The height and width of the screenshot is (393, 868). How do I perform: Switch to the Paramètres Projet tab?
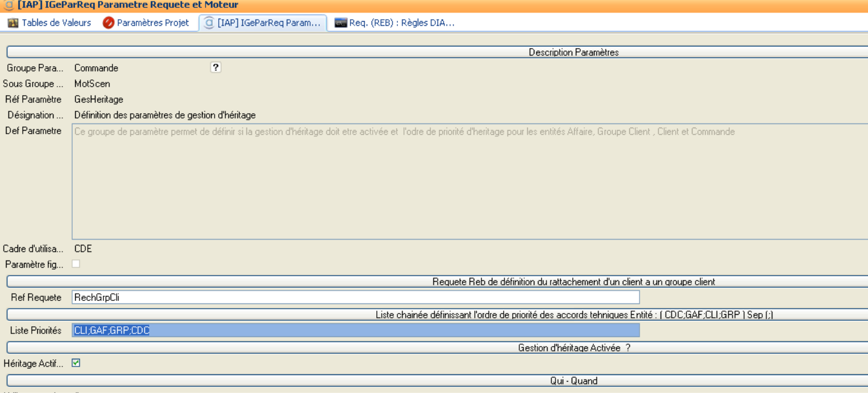[146, 23]
